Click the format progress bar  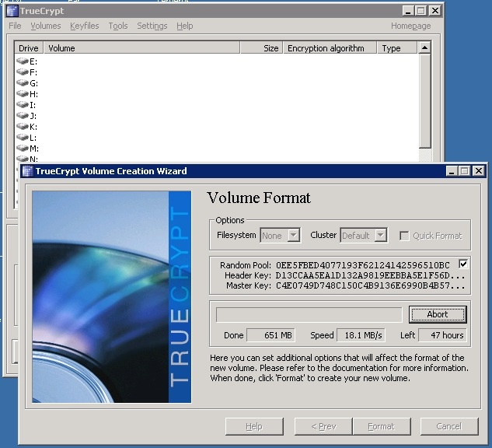click(309, 314)
